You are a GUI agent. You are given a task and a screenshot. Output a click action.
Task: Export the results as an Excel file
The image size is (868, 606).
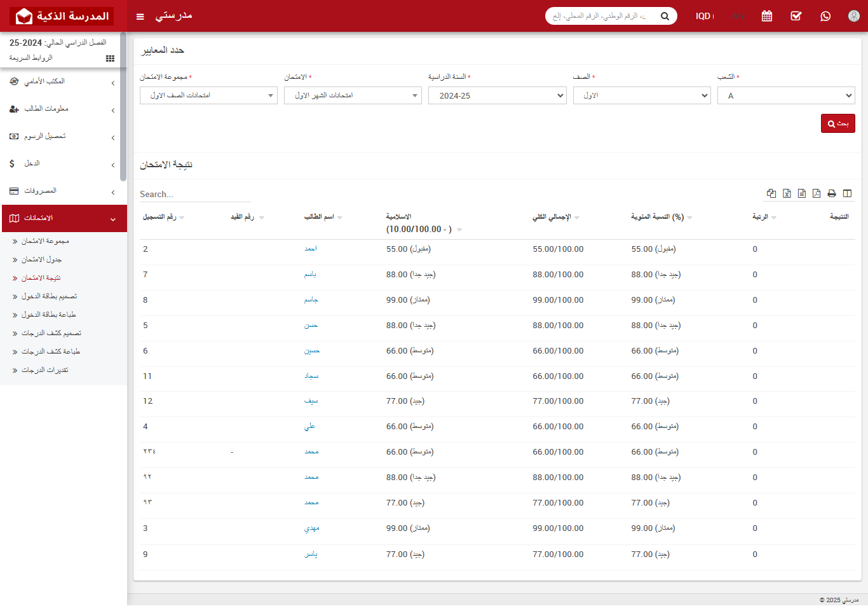point(787,193)
